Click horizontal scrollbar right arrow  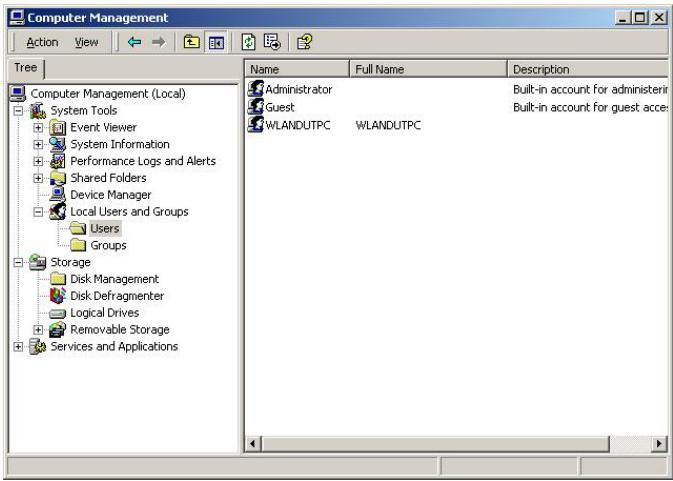pos(659,443)
